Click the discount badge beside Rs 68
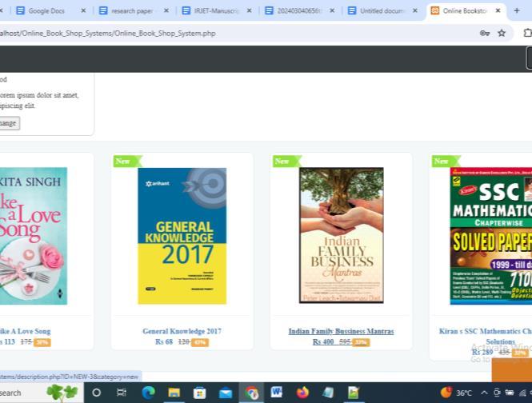The width and height of the screenshot is (532, 403). (200, 342)
